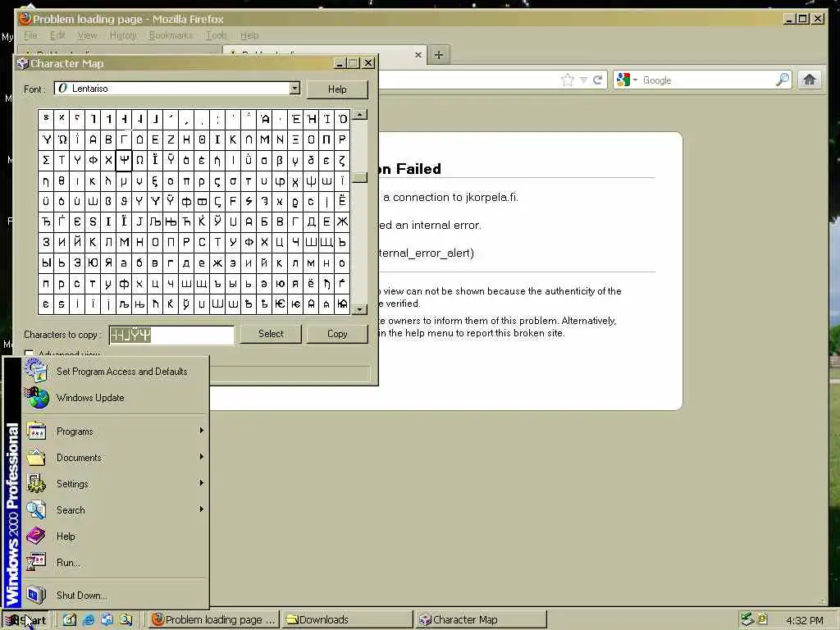Click the character grid scroll up arrow
The height and width of the screenshot is (630, 840).
pyautogui.click(x=360, y=115)
